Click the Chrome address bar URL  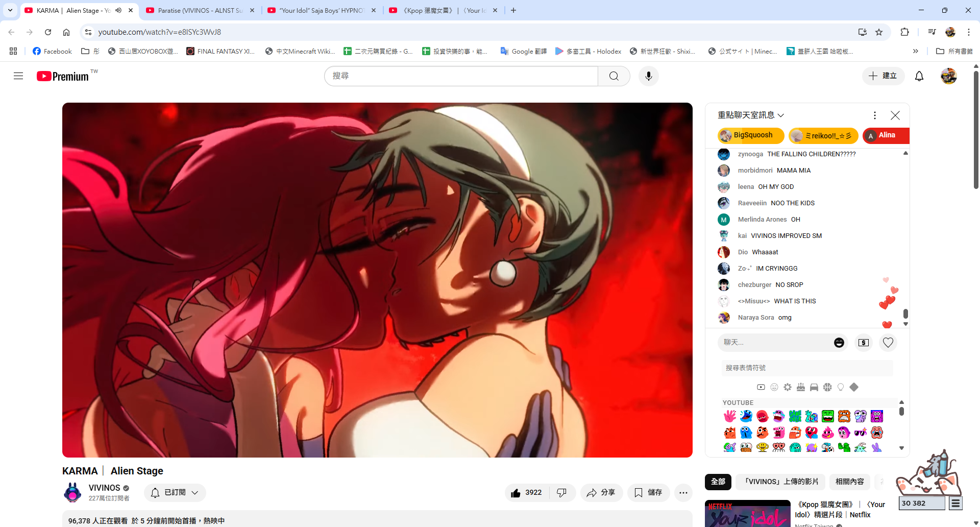159,32
